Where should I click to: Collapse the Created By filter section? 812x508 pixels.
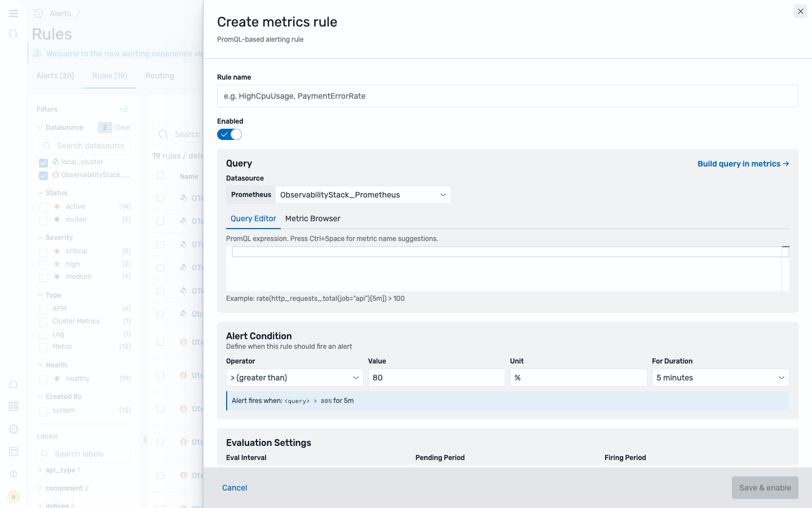coord(40,397)
